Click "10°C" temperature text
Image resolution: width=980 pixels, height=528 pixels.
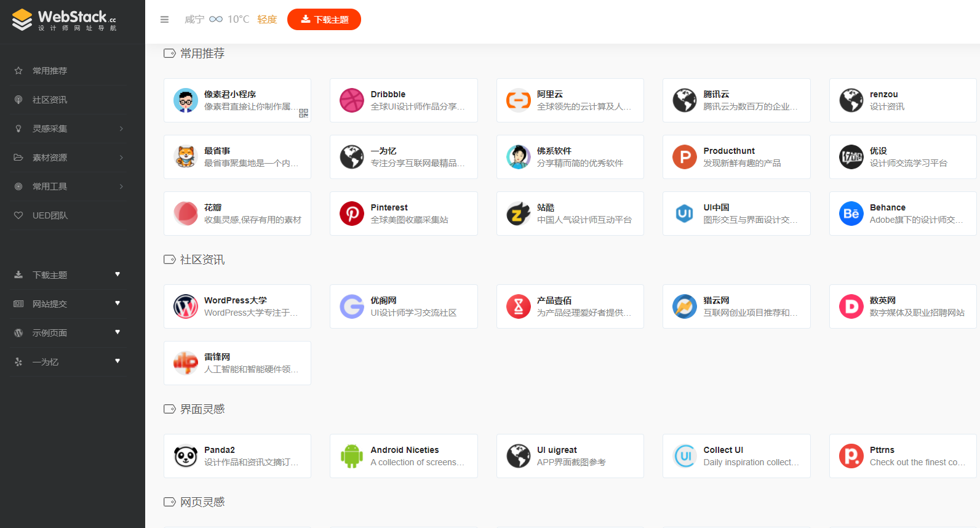click(238, 20)
